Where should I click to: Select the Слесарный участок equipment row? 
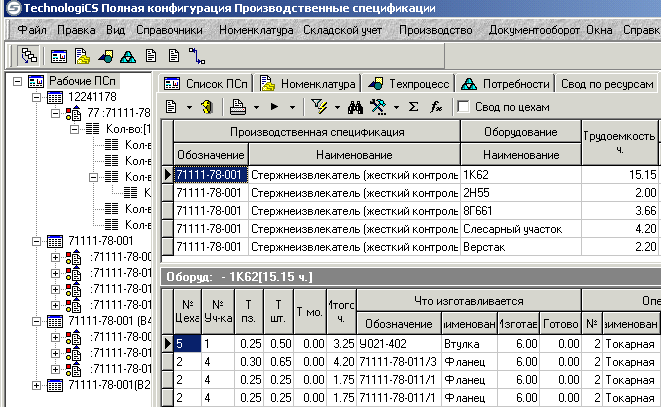pos(519,227)
